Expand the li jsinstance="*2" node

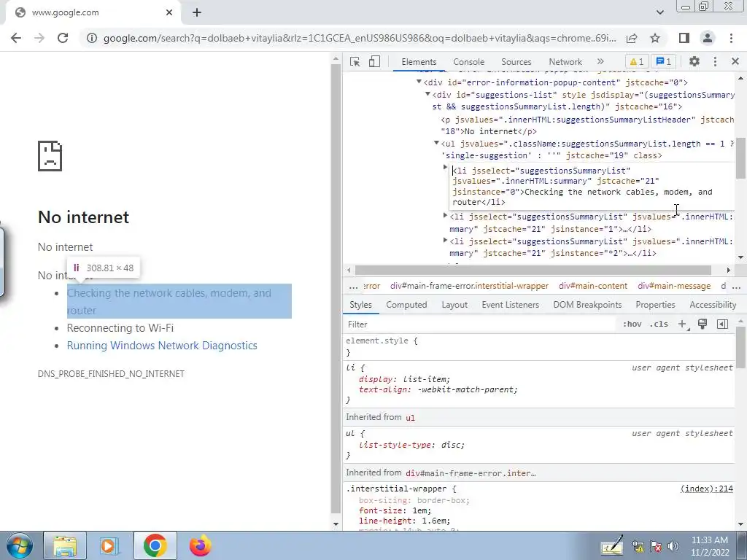(x=446, y=241)
